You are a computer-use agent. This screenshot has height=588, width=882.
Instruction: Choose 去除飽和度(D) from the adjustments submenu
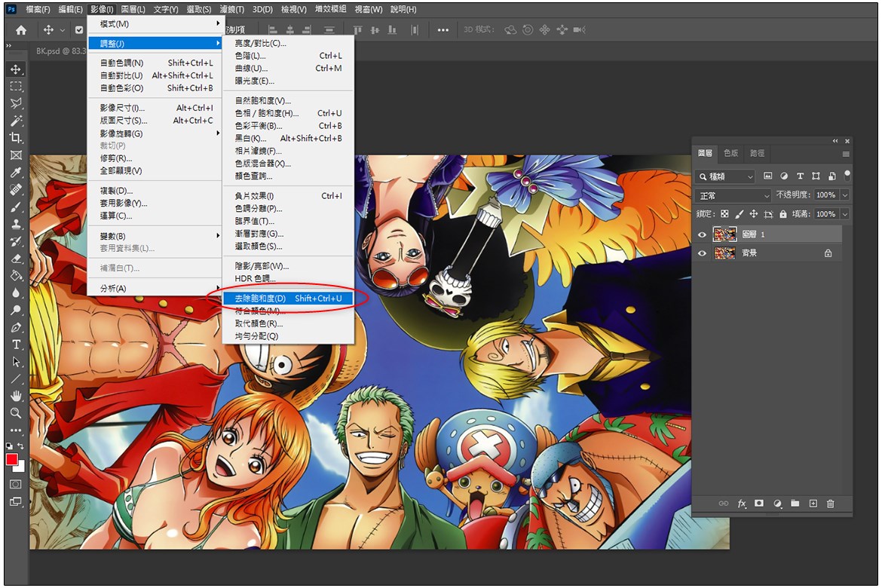[x=289, y=299]
